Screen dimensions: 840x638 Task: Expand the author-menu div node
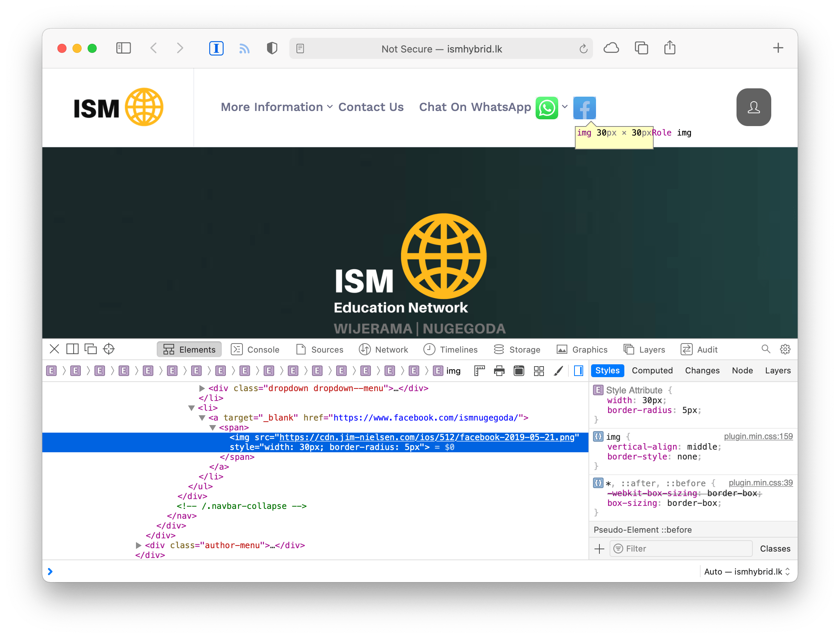[139, 546]
